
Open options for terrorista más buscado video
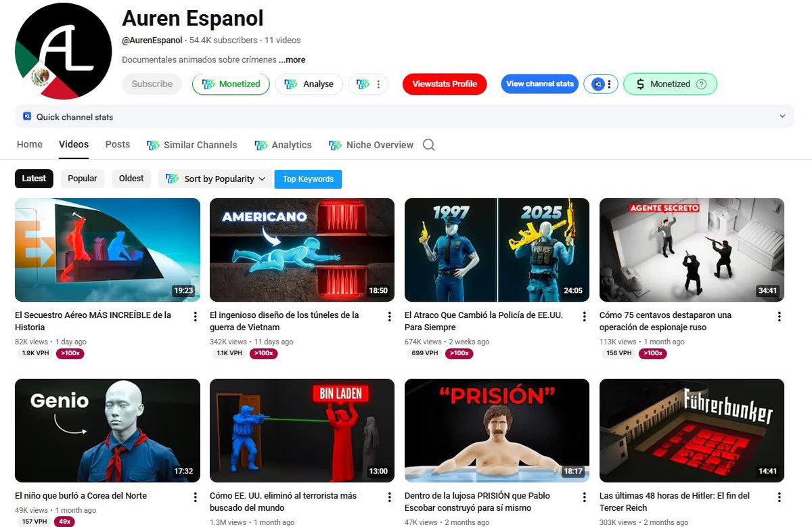point(389,497)
